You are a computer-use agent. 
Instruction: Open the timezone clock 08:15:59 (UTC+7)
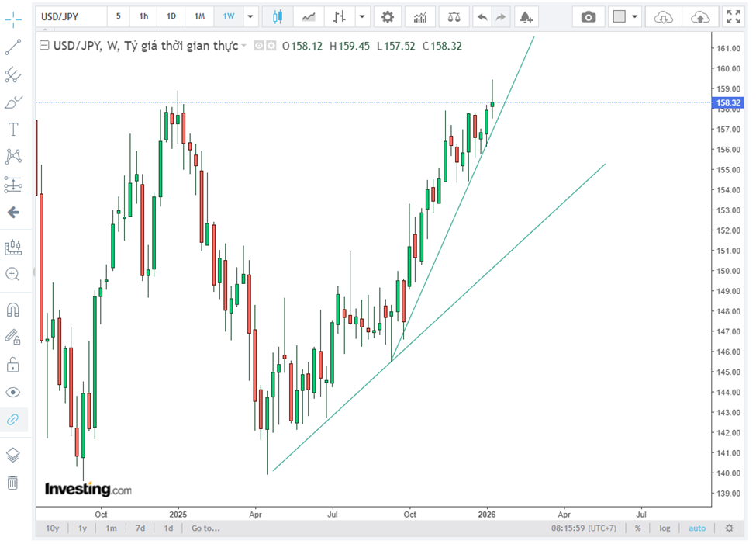click(584, 528)
